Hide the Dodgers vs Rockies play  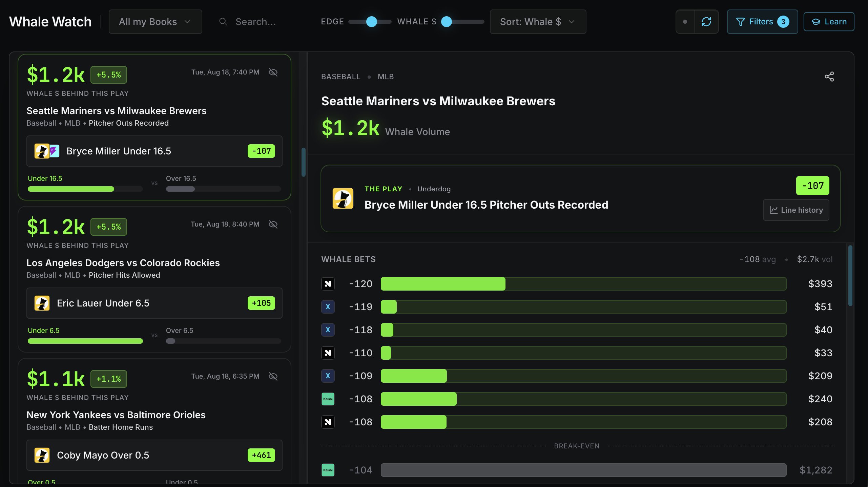[x=273, y=224]
